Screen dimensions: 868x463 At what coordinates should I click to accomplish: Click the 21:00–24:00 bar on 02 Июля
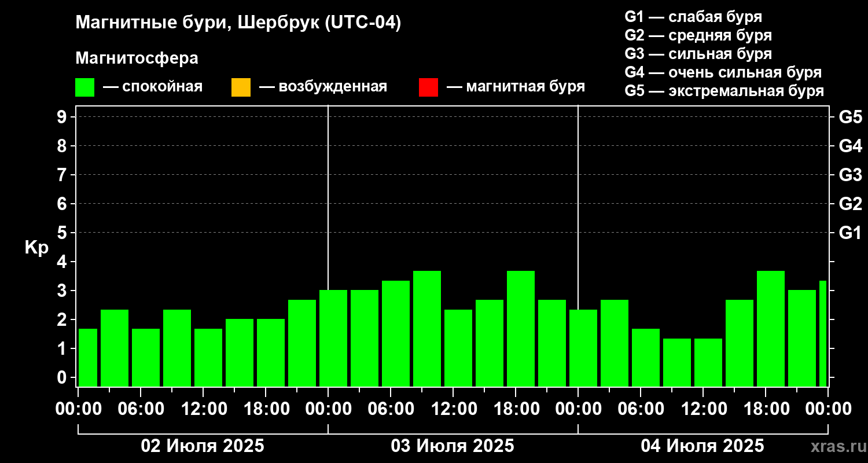click(302, 343)
